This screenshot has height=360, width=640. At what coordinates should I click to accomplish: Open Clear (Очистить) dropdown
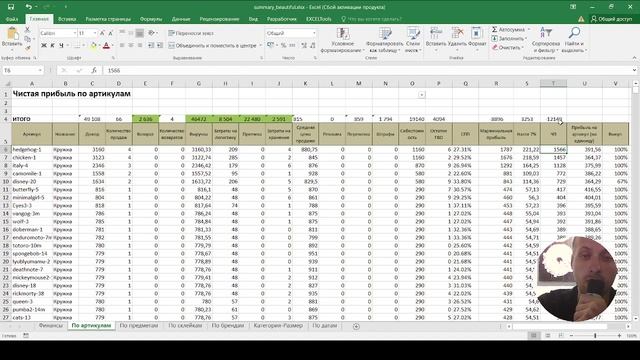point(507,48)
